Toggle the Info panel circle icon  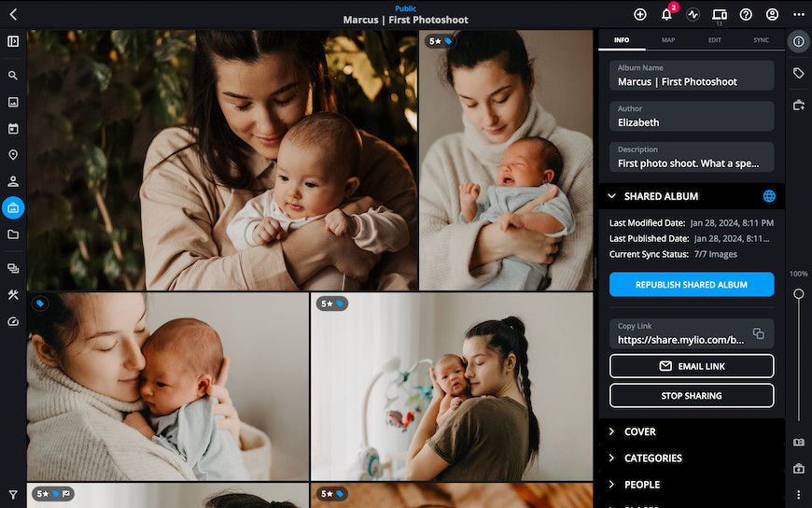pyautogui.click(x=799, y=41)
